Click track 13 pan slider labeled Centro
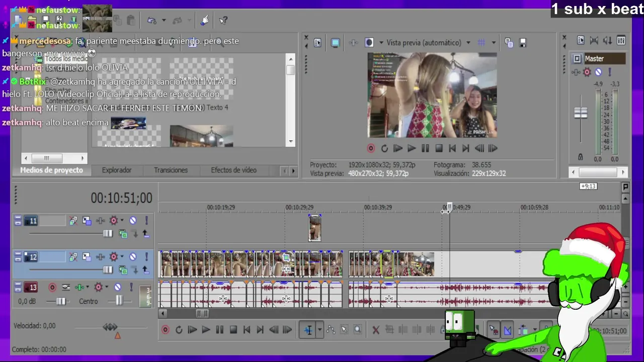This screenshot has height=362, width=644. (119, 301)
